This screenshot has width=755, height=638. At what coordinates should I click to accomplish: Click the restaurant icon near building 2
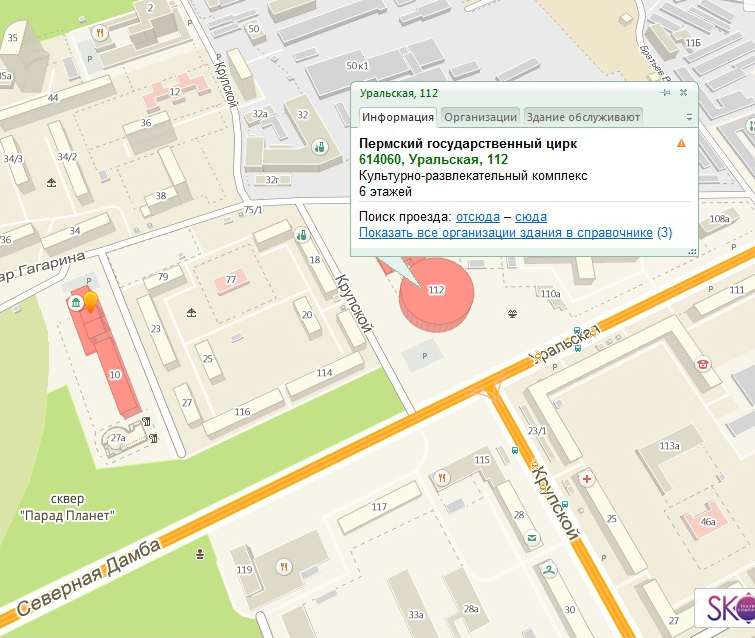coord(100,33)
